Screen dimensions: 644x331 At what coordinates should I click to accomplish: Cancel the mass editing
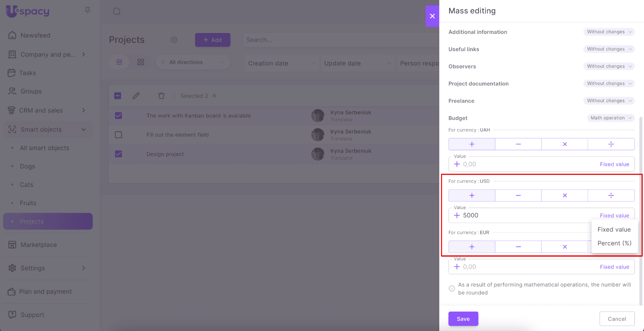617,319
